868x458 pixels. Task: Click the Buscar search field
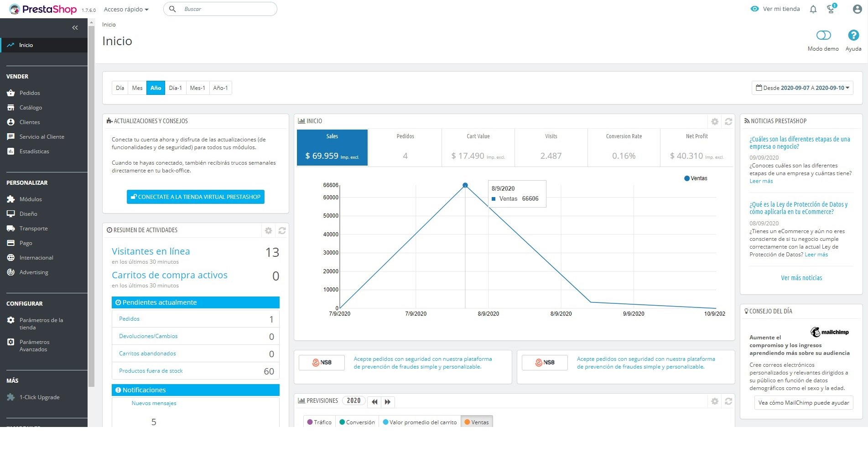(220, 9)
